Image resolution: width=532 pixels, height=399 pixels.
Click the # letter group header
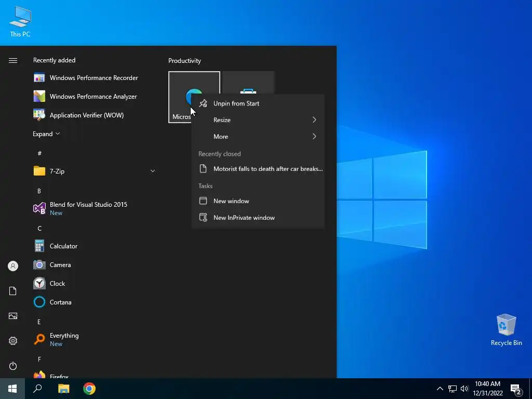pyautogui.click(x=39, y=153)
